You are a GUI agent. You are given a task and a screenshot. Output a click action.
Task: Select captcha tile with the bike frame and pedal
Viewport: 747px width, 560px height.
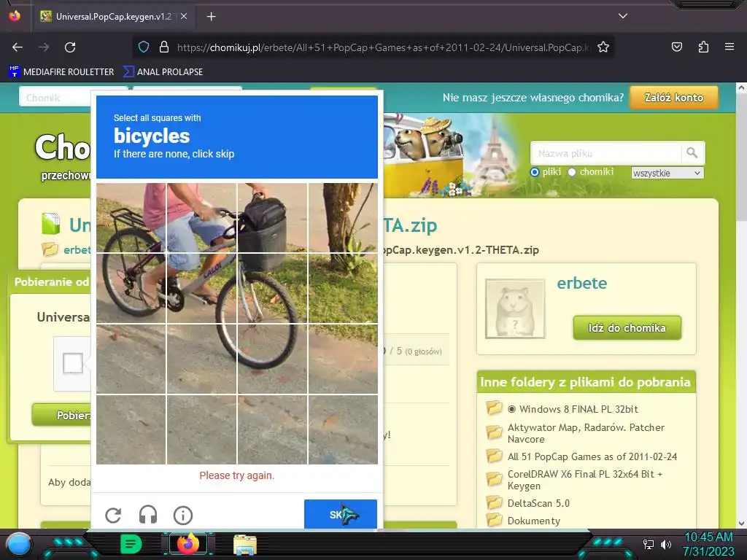coord(201,288)
